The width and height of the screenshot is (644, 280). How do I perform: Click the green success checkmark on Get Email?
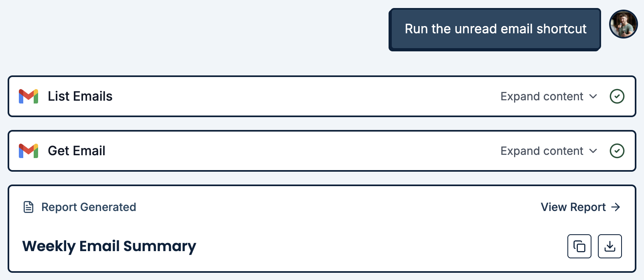click(617, 151)
